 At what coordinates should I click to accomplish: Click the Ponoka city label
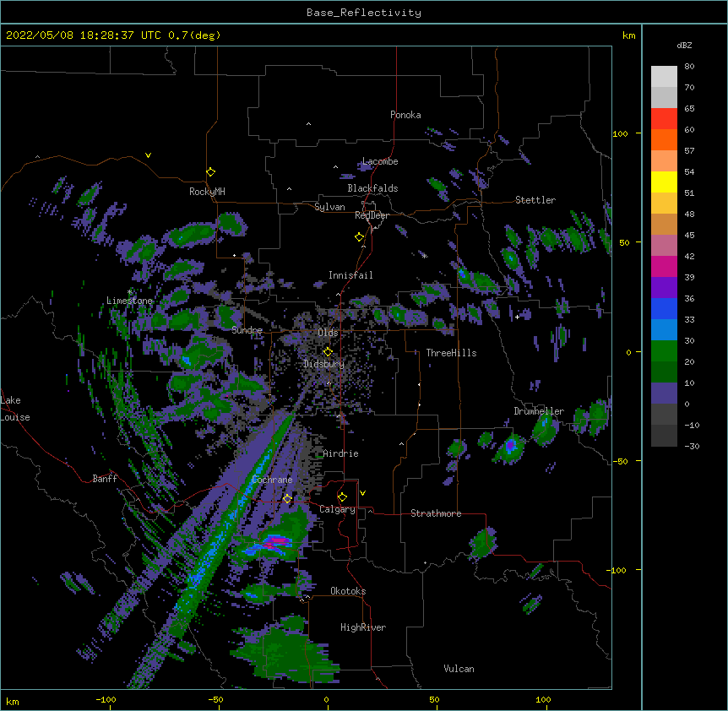[x=405, y=115]
